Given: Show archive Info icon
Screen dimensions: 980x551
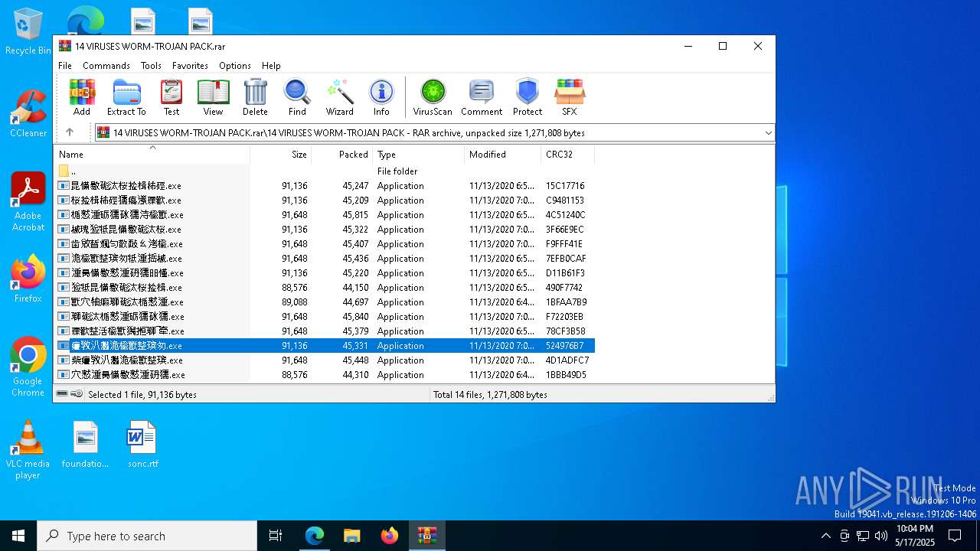Looking at the screenshot, I should (381, 97).
